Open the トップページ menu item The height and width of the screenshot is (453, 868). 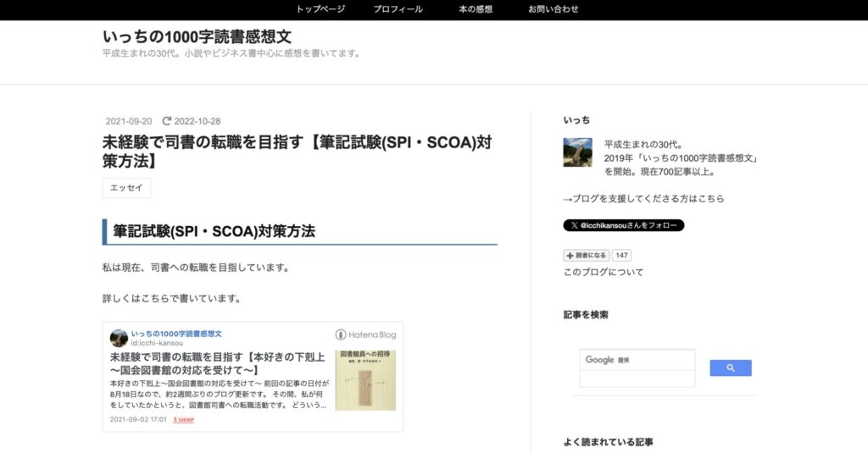[x=320, y=9]
